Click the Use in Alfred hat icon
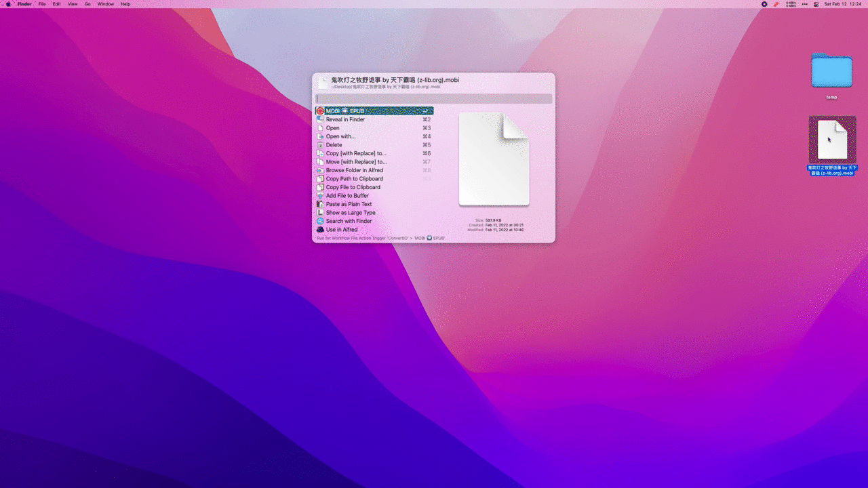Screen dimensions: 868x488 coord(320,230)
